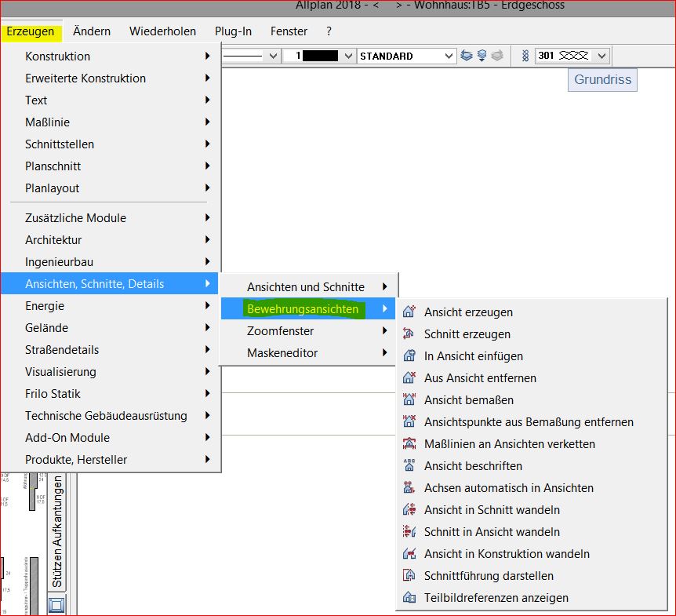Image resolution: width=676 pixels, height=616 pixels.
Task: Select Maßlinien an Ansichten verketten
Action: [509, 444]
